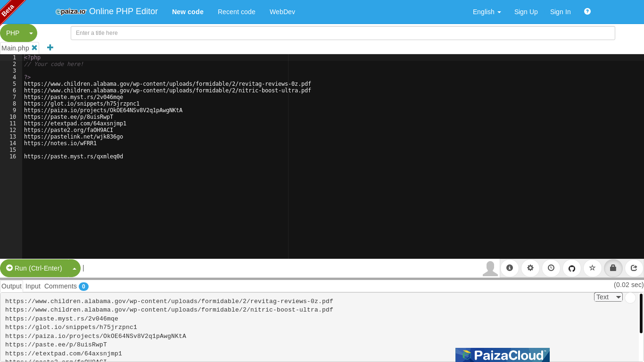Run the code with Ctrl-Enter button
Screen dimensions: 644x362
(34, 268)
